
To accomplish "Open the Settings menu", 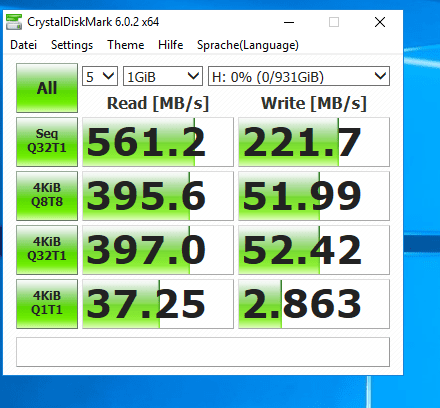I will 72,45.
